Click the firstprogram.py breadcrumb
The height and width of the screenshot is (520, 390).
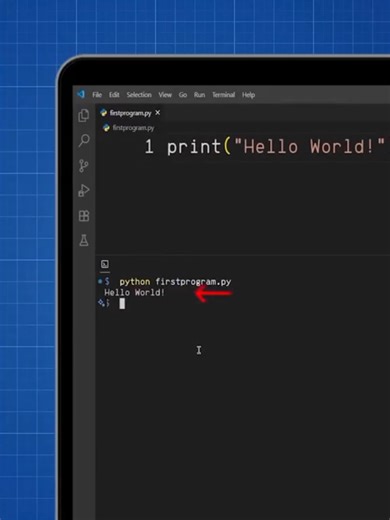point(133,128)
